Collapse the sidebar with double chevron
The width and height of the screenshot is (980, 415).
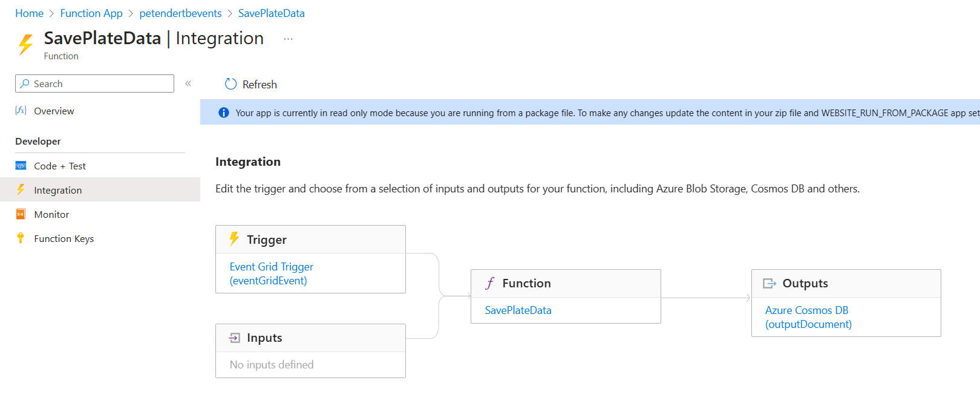pyautogui.click(x=188, y=83)
